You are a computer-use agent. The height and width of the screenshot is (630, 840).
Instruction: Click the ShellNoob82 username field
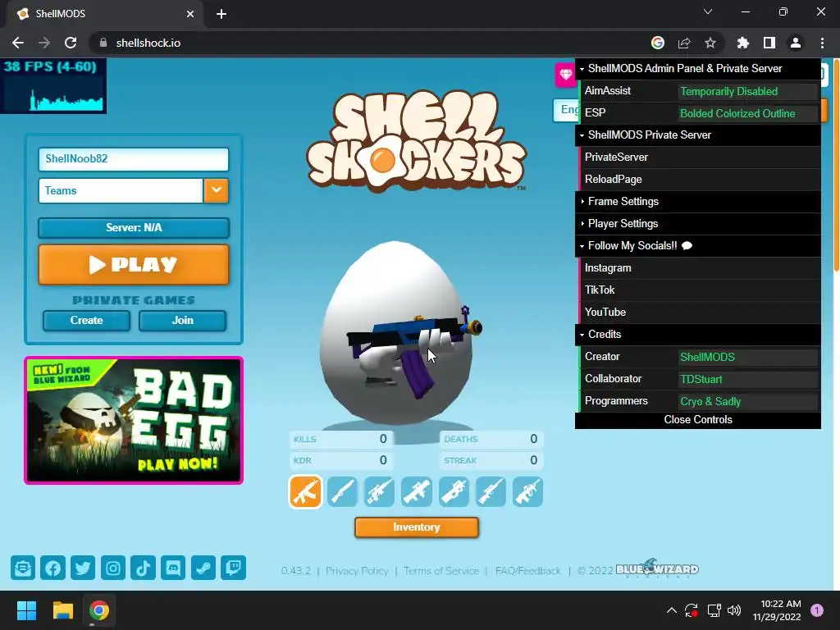pyautogui.click(x=134, y=159)
